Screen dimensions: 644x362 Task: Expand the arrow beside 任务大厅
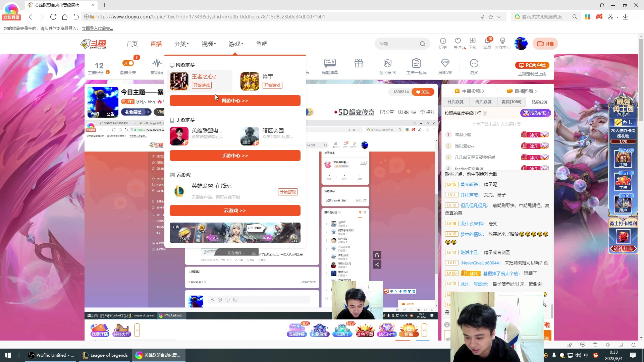pos(137,330)
